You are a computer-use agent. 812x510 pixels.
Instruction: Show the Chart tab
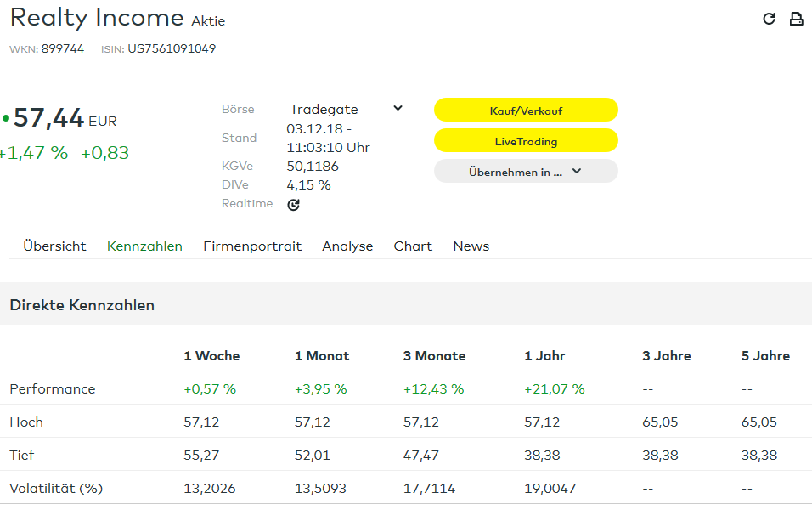coord(413,246)
